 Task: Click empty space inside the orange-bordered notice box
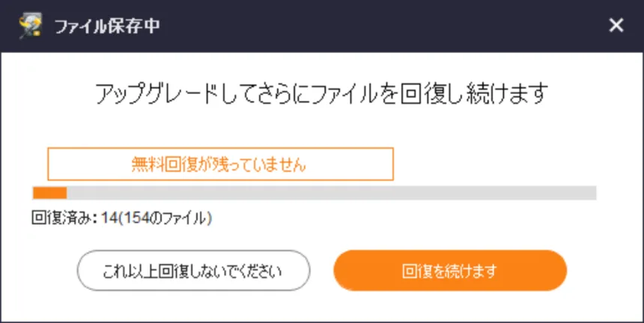click(349, 164)
